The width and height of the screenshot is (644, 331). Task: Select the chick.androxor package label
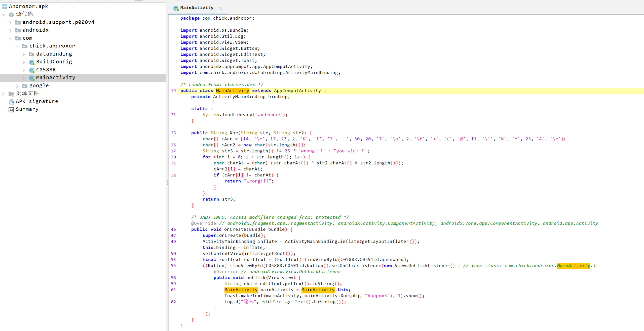52,46
